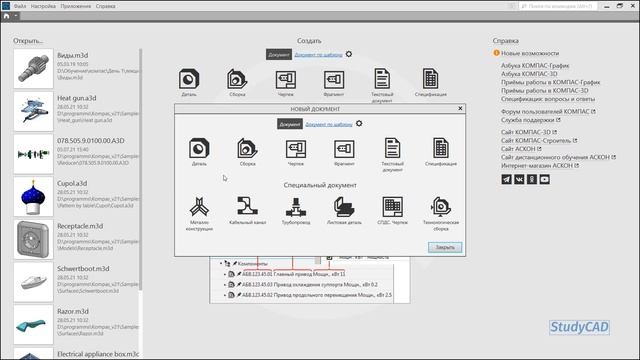Image resolution: width=640 pixels, height=360 pixels.
Task: Select the Кабельный канал special document
Action: pos(248,210)
